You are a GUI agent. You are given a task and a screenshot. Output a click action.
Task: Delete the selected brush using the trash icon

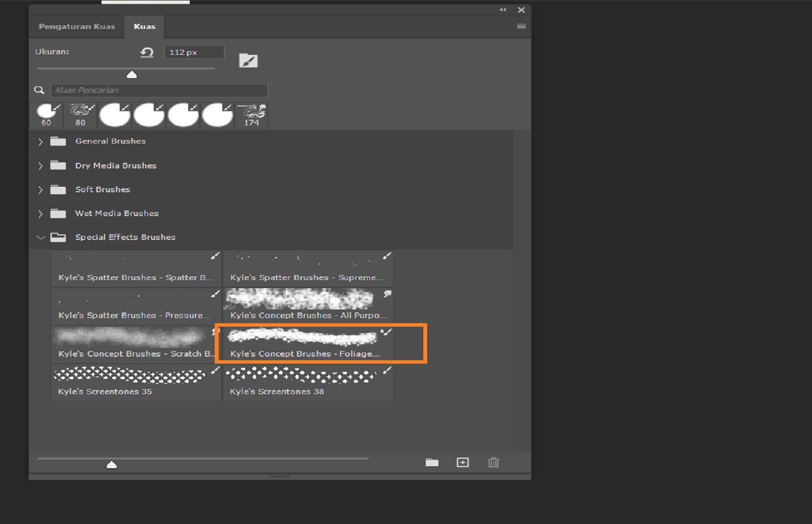pyautogui.click(x=493, y=462)
